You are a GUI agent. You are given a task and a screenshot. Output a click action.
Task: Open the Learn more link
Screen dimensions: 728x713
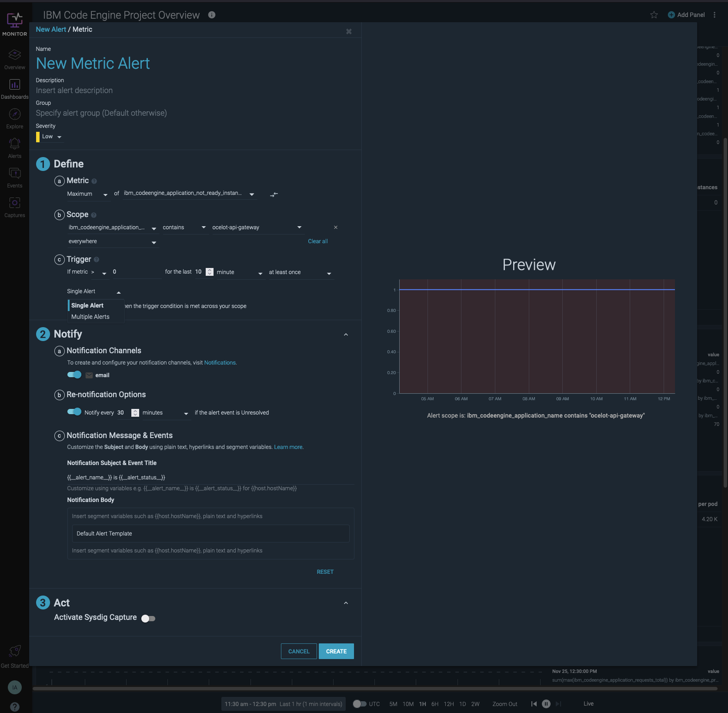point(288,447)
